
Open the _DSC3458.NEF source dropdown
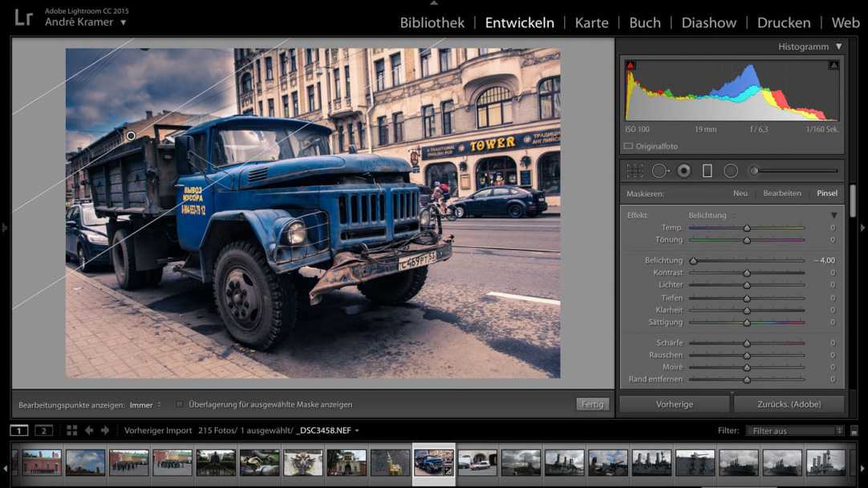coord(328,430)
